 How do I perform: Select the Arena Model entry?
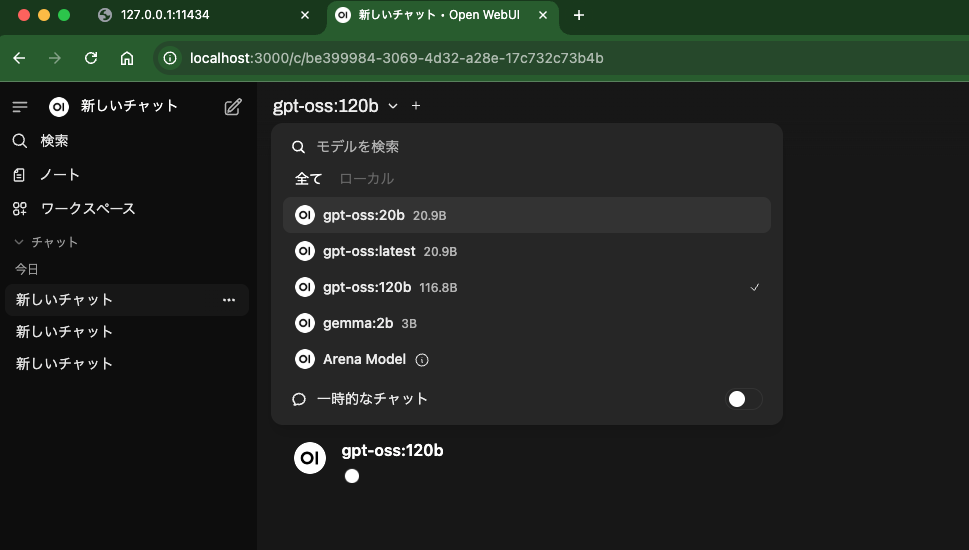tap(527, 359)
